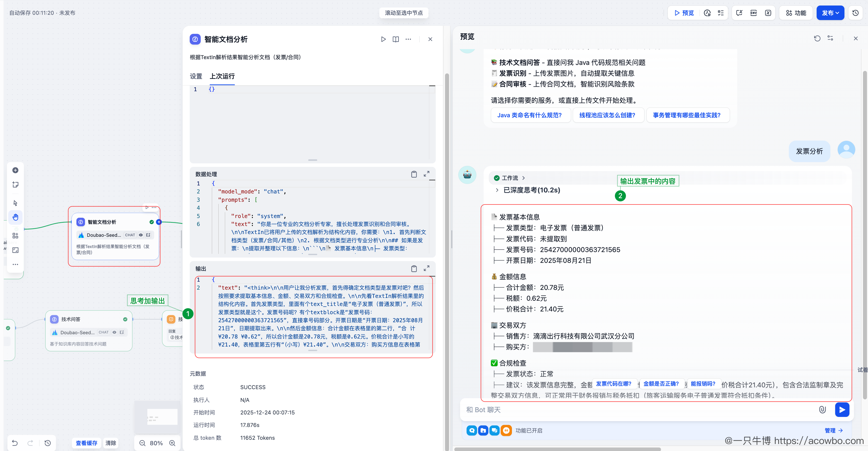This screenshot has width=868, height=451.
Task: Open the node documentation book icon
Action: 396,39
